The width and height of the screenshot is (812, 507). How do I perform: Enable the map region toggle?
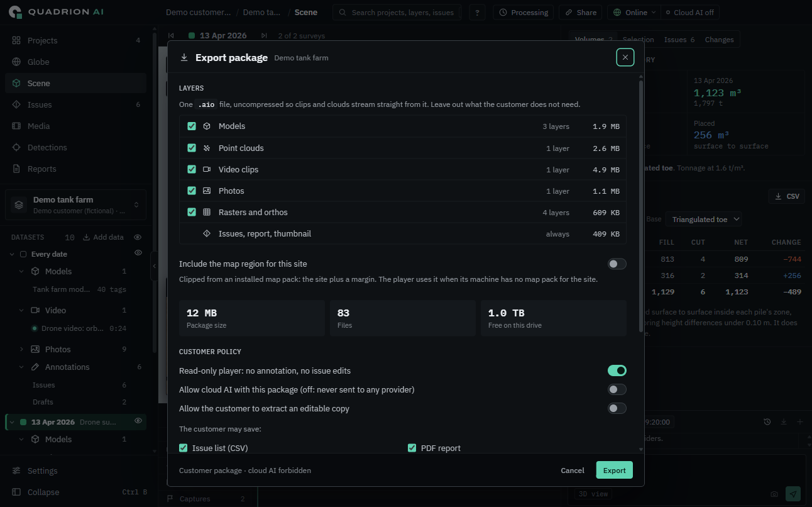[617, 264]
